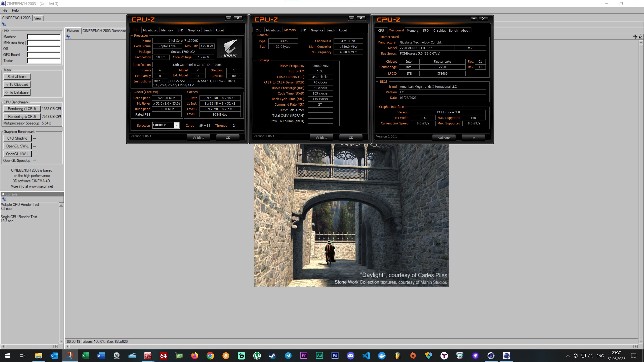Open Excel from the taskbar
The image size is (644, 362).
pos(85,355)
